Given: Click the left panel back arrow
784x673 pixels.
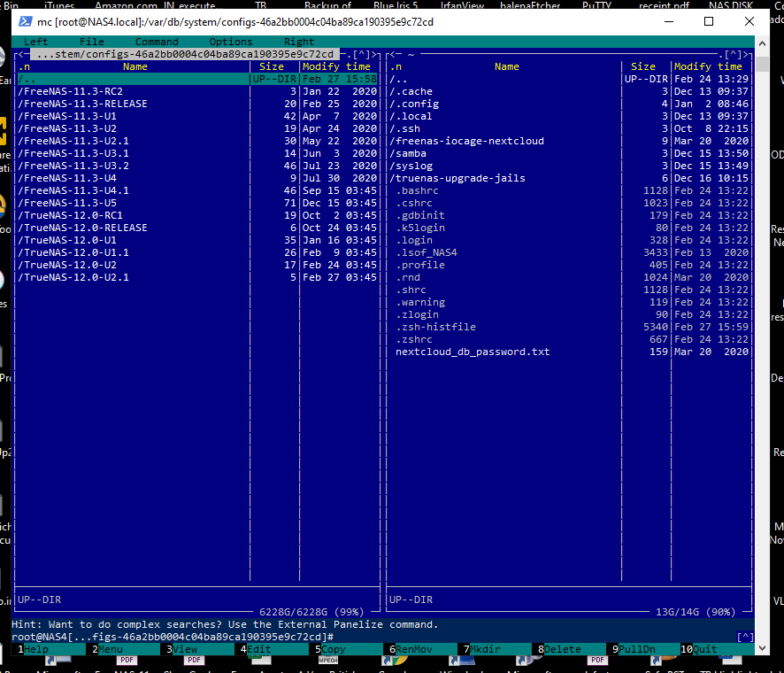Looking at the screenshot, I should click(x=21, y=54).
